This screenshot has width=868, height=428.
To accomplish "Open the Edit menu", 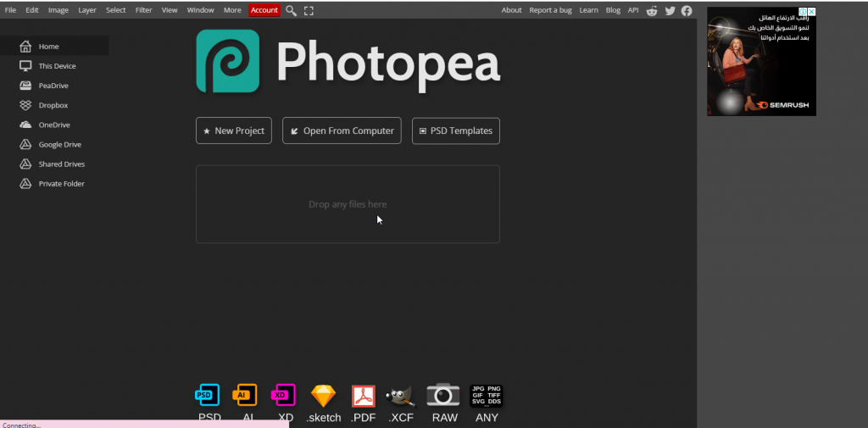I will (x=31, y=10).
